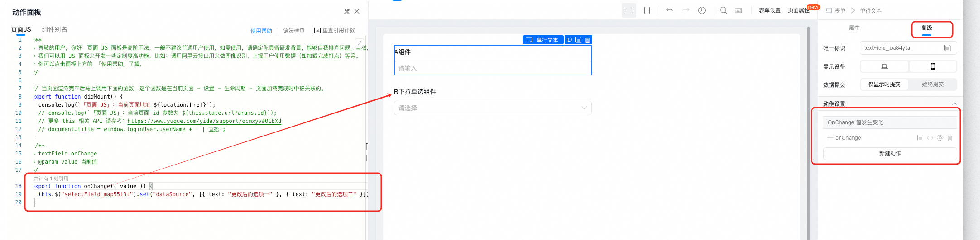Viewport: 980px width, 240px height.
Task: Copy the 唯一标识 textField ID
Action: [947, 48]
